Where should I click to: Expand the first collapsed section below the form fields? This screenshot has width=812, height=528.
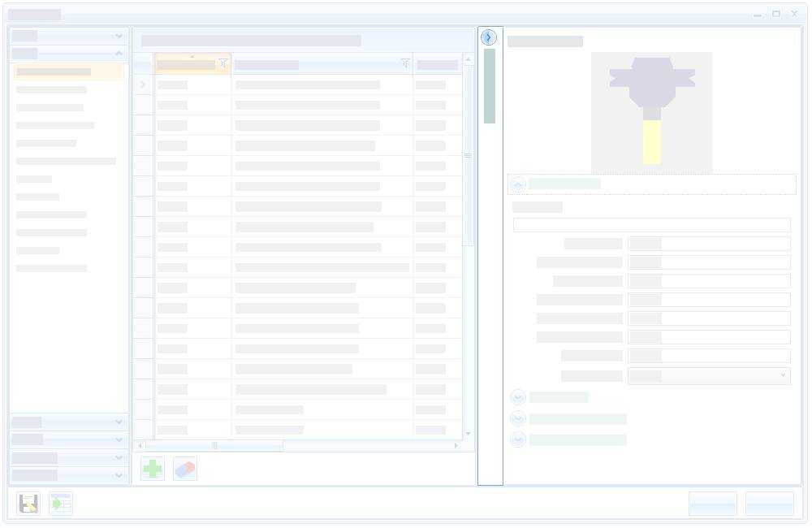click(518, 397)
